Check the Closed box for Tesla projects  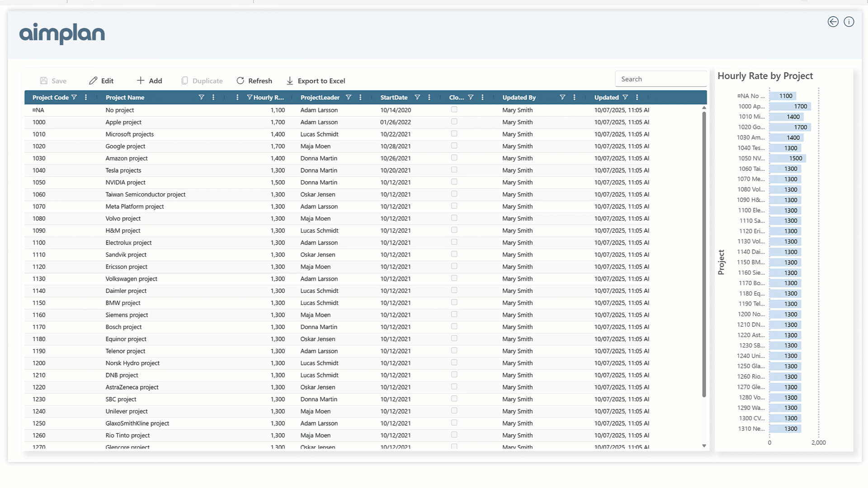point(454,170)
